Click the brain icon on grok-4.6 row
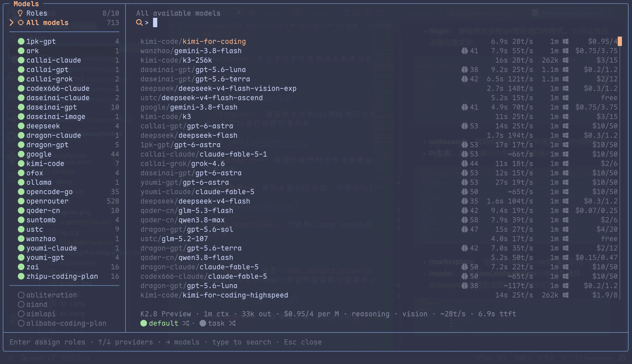632x364 pixels. 465,163
